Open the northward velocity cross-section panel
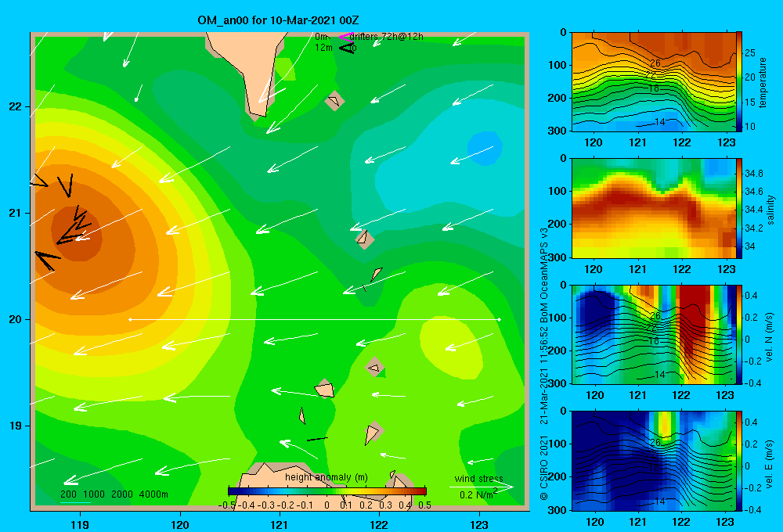This screenshot has width=783, height=532. pyautogui.click(x=653, y=334)
